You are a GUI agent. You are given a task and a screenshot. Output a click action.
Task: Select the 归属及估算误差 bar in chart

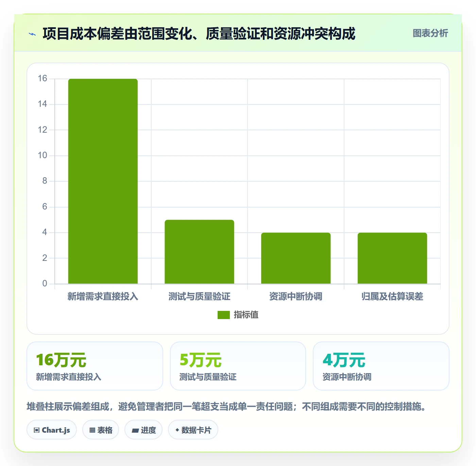(x=392, y=258)
